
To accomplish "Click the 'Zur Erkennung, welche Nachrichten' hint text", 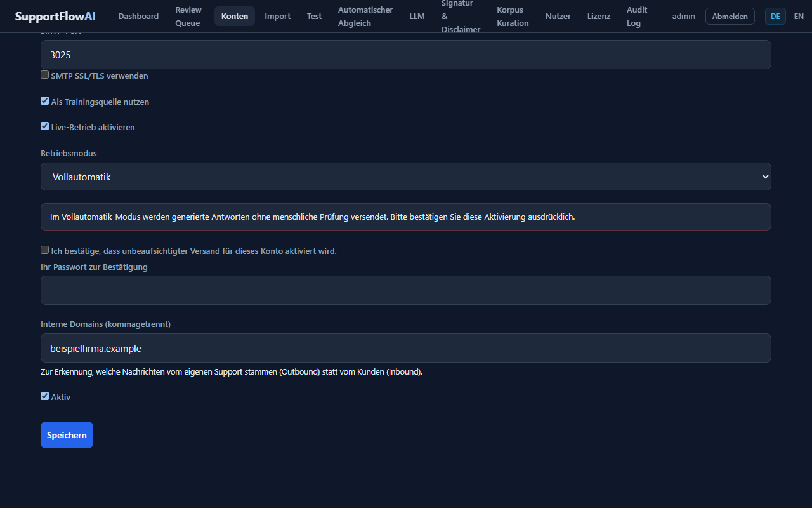I will [x=232, y=371].
